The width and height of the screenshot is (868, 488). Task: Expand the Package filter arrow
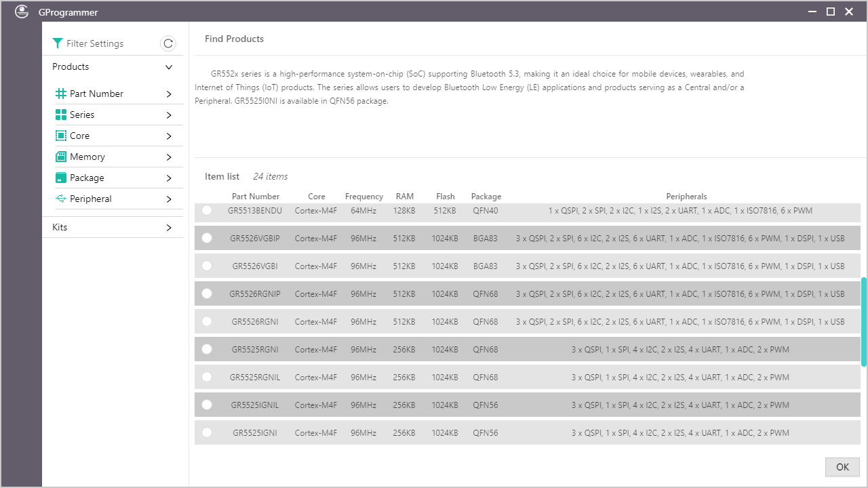169,178
